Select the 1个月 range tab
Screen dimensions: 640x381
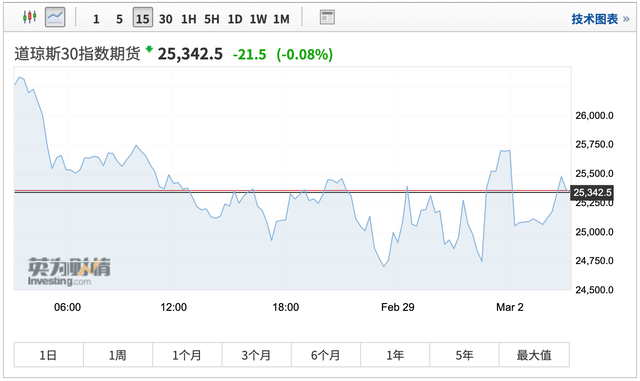coord(187,355)
